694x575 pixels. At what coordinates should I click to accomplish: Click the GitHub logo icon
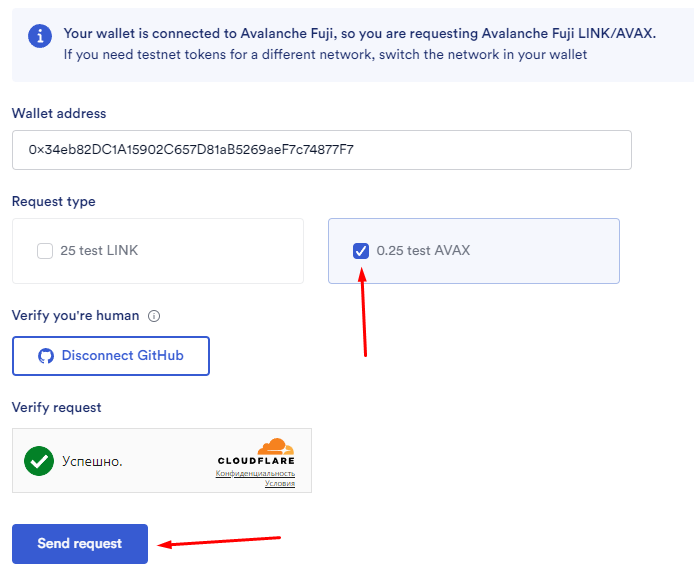point(46,356)
